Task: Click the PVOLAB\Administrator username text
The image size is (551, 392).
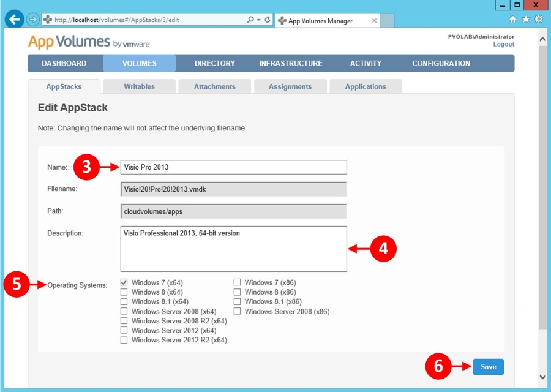Action: 481,37
